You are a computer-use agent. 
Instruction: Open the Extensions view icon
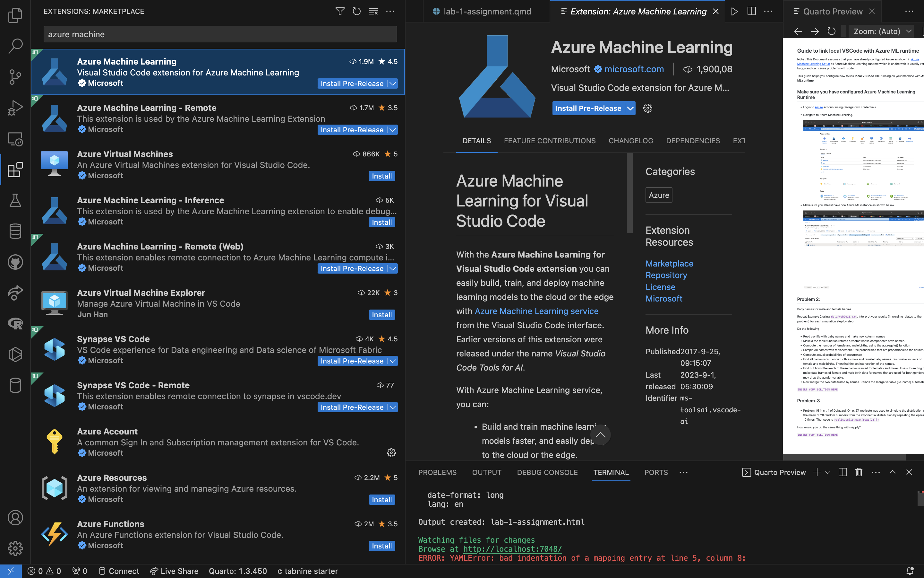[15, 169]
